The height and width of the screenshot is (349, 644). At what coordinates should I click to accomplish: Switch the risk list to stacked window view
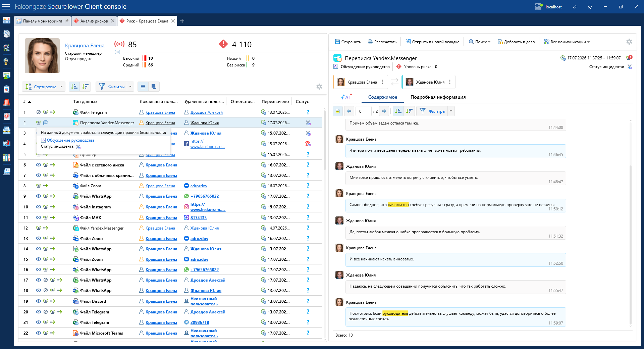(154, 87)
